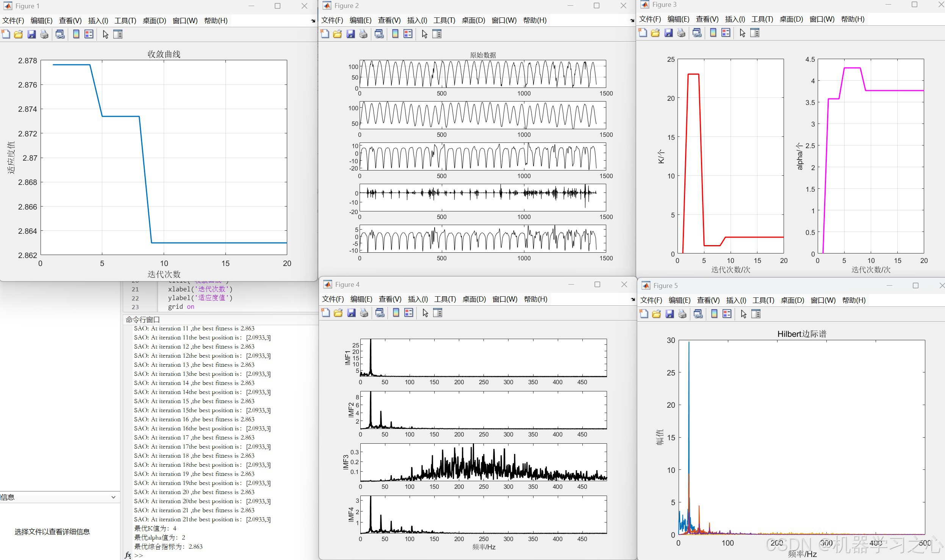
Task: Create new figure from Figure 4 toolbar
Action: (x=326, y=313)
